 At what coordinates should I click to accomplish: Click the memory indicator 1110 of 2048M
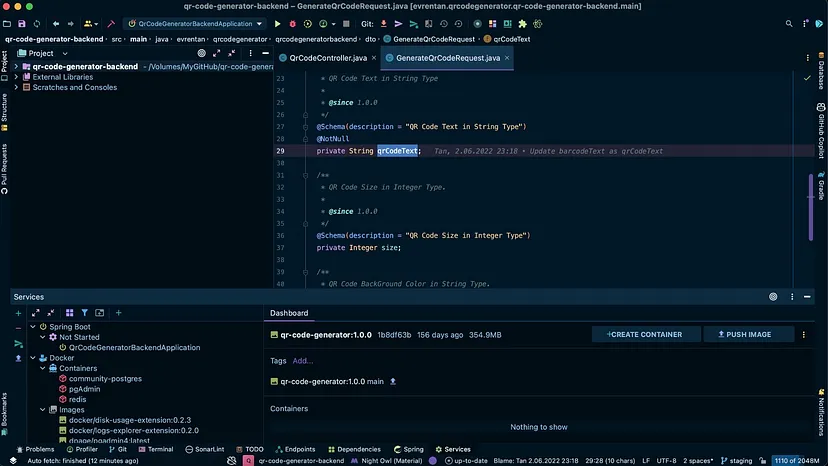click(x=797, y=461)
